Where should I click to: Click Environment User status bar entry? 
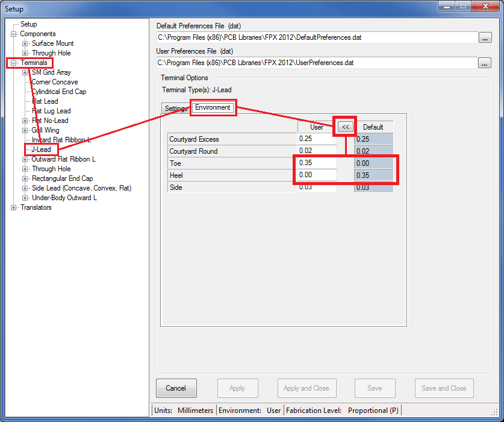click(250, 411)
